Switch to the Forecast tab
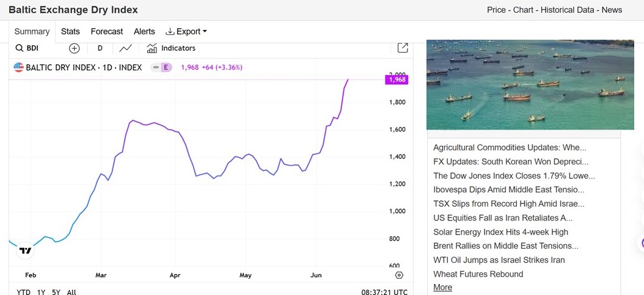644x295 pixels. click(107, 32)
